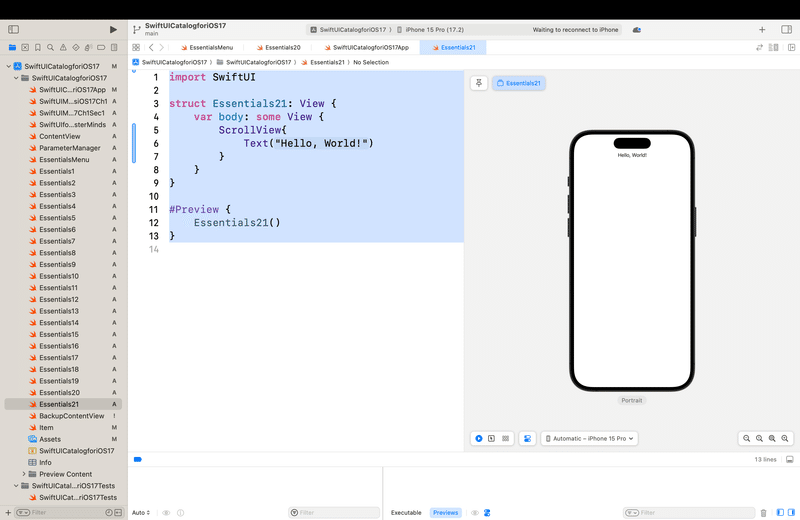Open the Automatic – iPhone 15 Pro dropdown
Image resolution: width=800 pixels, height=520 pixels.
(590, 438)
